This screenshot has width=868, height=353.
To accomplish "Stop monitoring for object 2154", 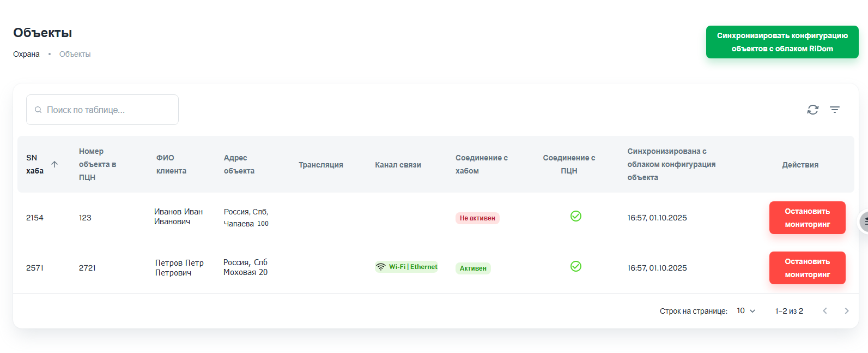I will pos(807,218).
